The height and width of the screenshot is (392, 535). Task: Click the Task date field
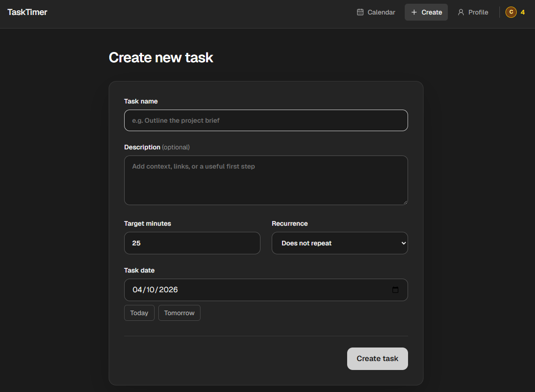pyautogui.click(x=266, y=290)
